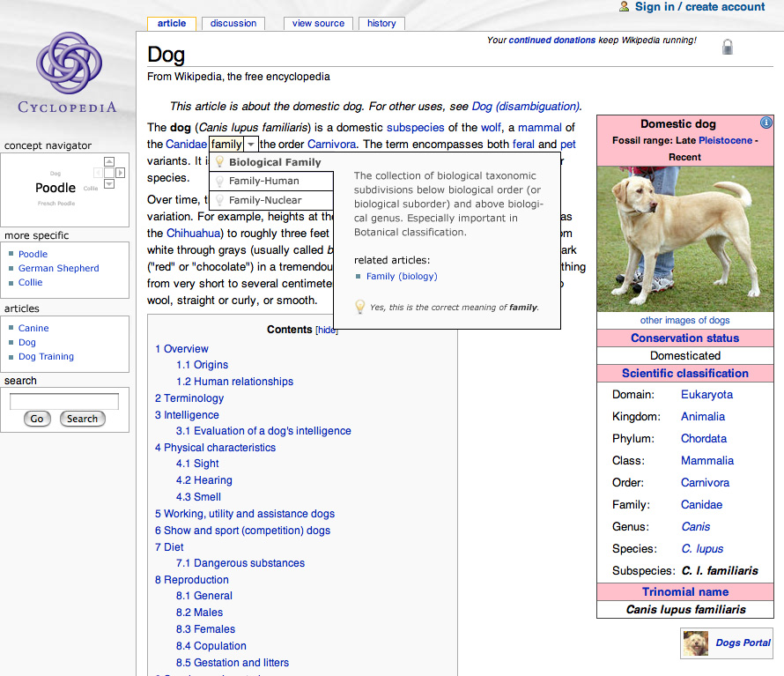This screenshot has width=784, height=676.
Task: Open the Trinomial name header link
Action: (x=685, y=592)
